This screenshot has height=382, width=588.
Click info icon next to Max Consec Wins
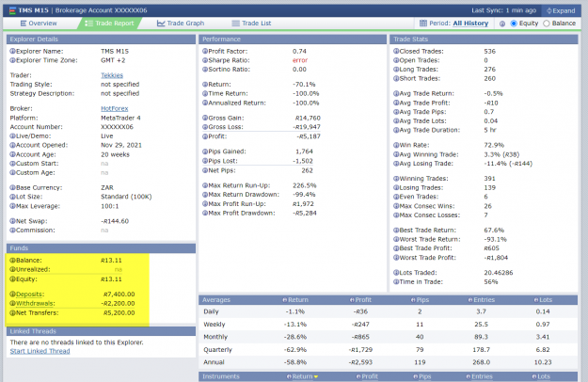point(396,206)
